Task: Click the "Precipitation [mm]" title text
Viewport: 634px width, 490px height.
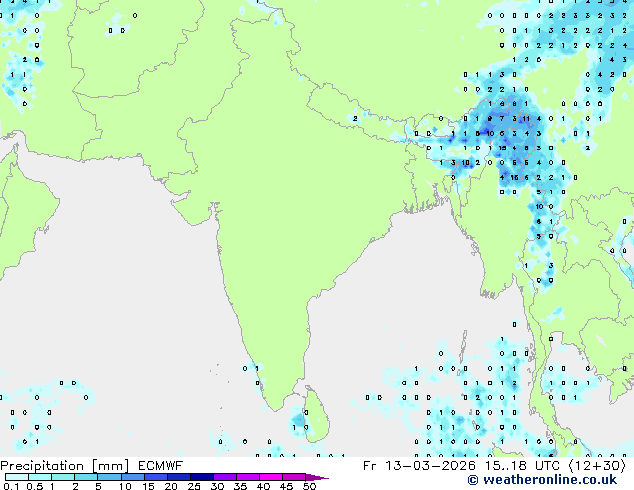Action: coord(65,466)
